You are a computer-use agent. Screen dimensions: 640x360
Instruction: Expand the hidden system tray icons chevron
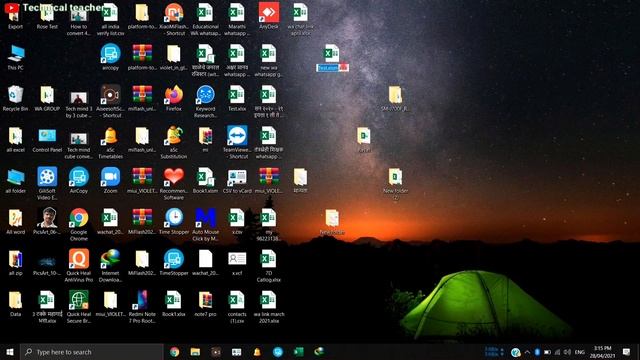(527, 352)
